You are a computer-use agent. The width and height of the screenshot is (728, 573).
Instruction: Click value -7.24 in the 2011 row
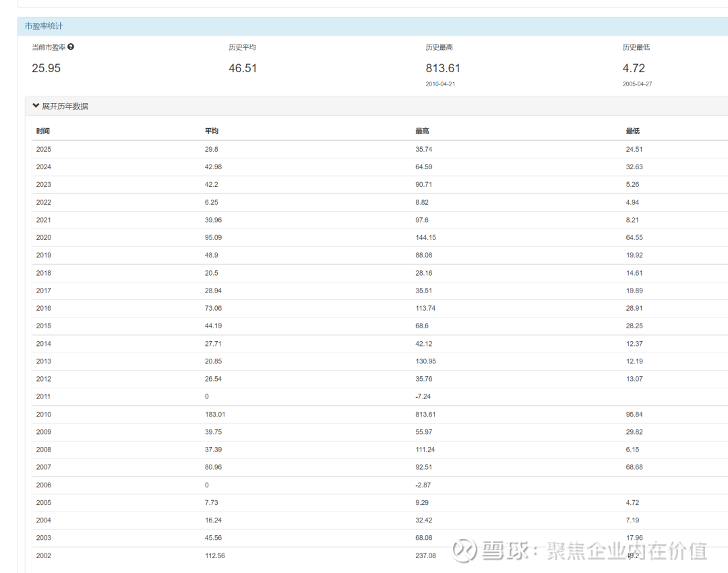click(x=423, y=397)
